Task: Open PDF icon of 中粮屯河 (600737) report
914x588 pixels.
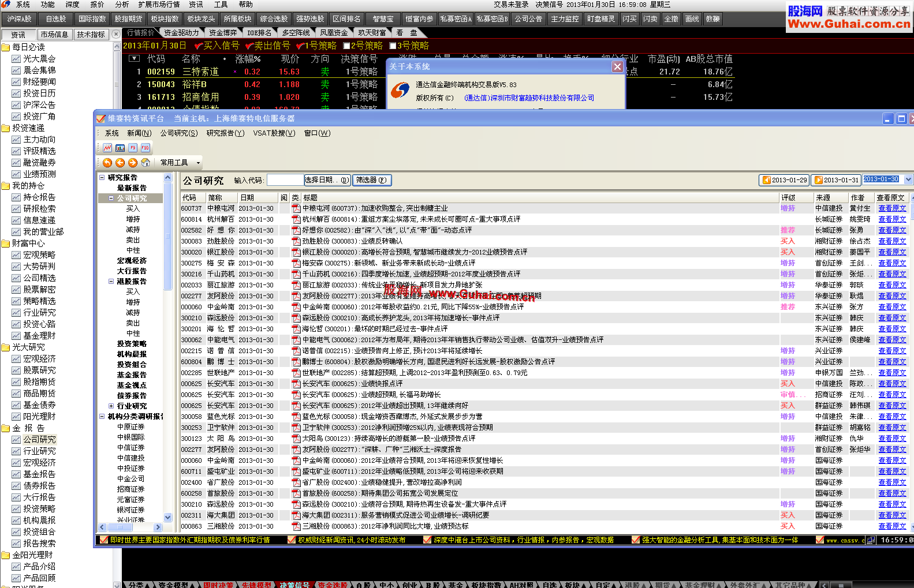Action: [296, 208]
